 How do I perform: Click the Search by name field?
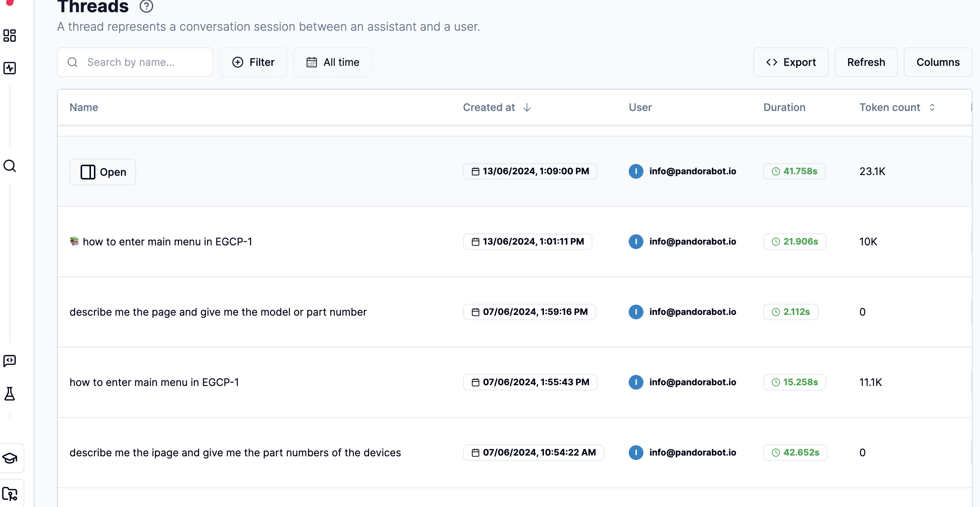135,62
